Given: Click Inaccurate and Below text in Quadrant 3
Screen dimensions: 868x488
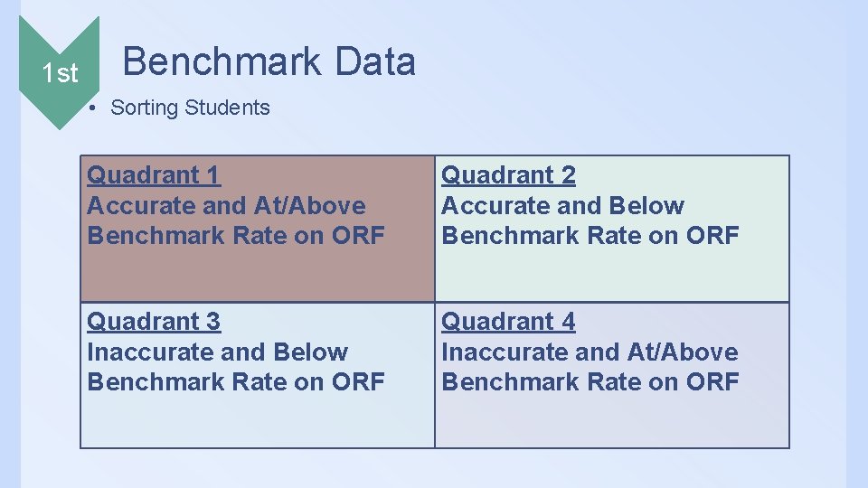Looking at the screenshot, I should [x=218, y=352].
